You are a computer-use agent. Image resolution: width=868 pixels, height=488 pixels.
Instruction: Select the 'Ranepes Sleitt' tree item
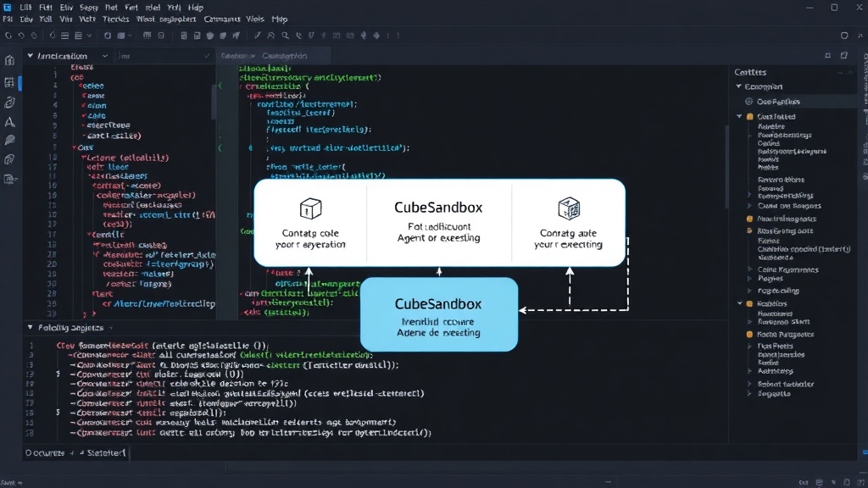point(783,322)
